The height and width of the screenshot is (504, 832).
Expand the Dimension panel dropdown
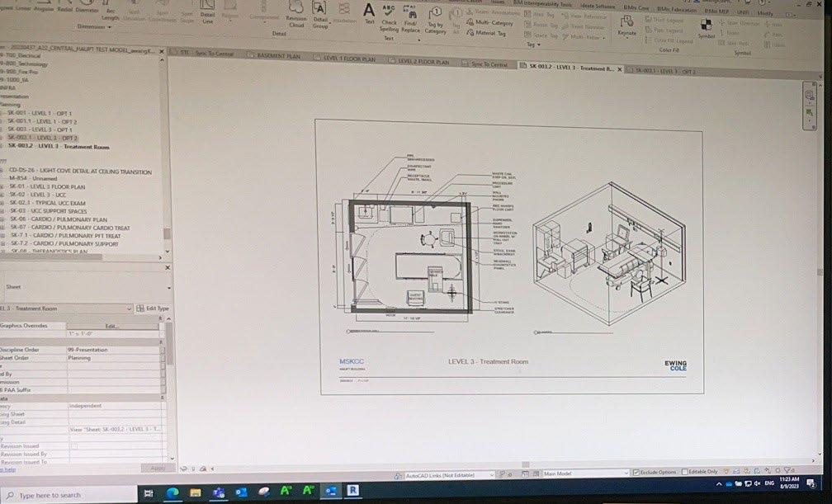pos(110,27)
